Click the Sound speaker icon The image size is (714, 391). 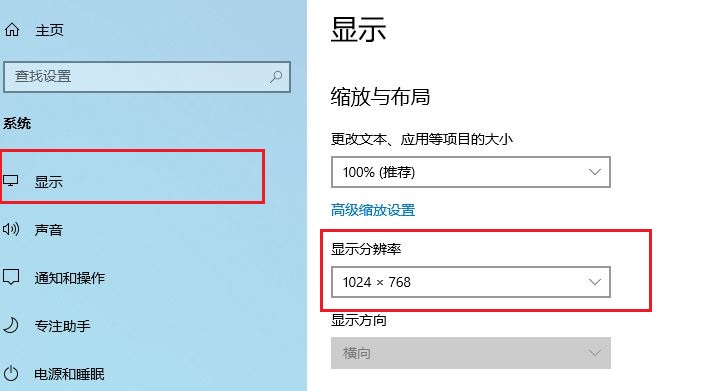(x=11, y=229)
